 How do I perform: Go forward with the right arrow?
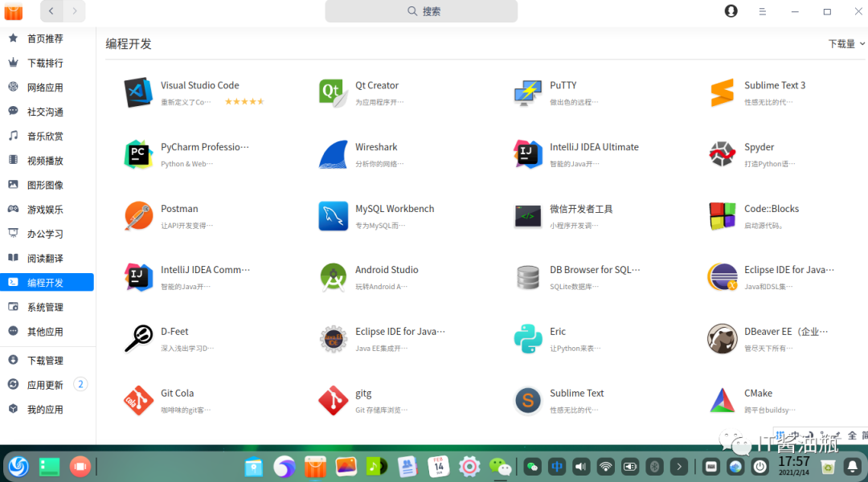coord(75,11)
